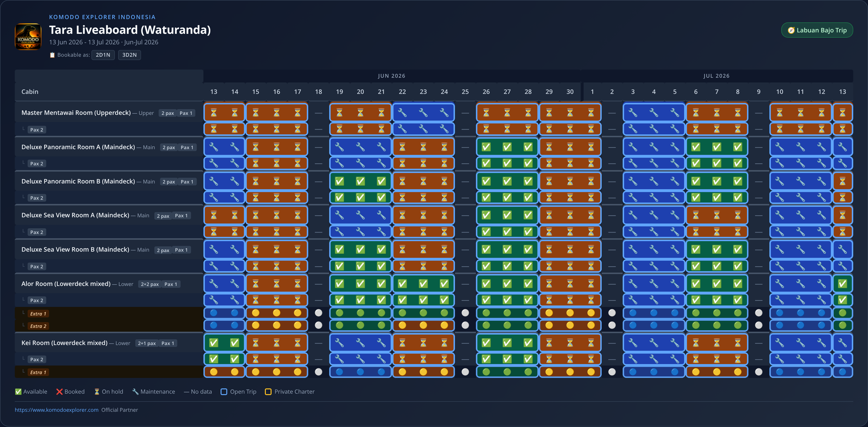This screenshot has width=868, height=427.
Task: Click the Tara Liveaboard (Waturanda) title
Action: pyautogui.click(x=130, y=30)
